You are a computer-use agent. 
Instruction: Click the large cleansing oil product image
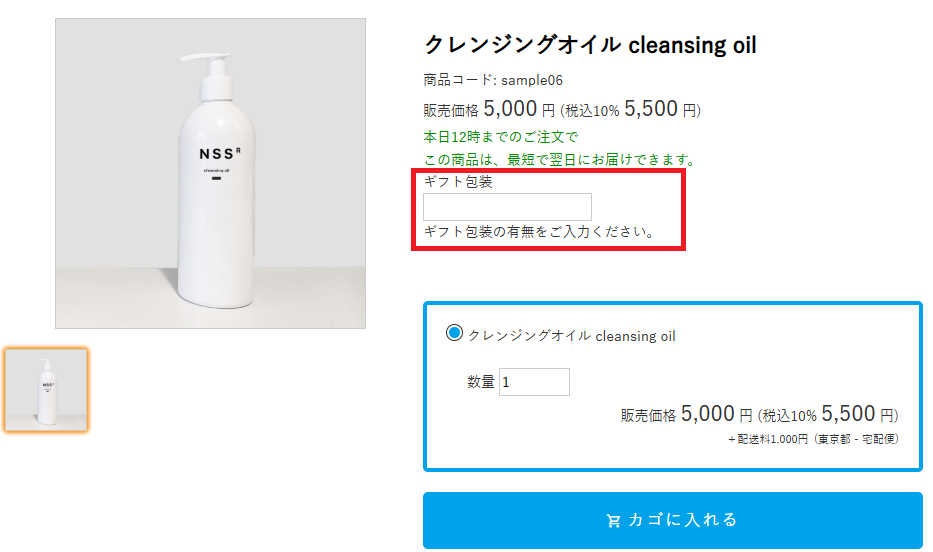pyautogui.click(x=210, y=173)
